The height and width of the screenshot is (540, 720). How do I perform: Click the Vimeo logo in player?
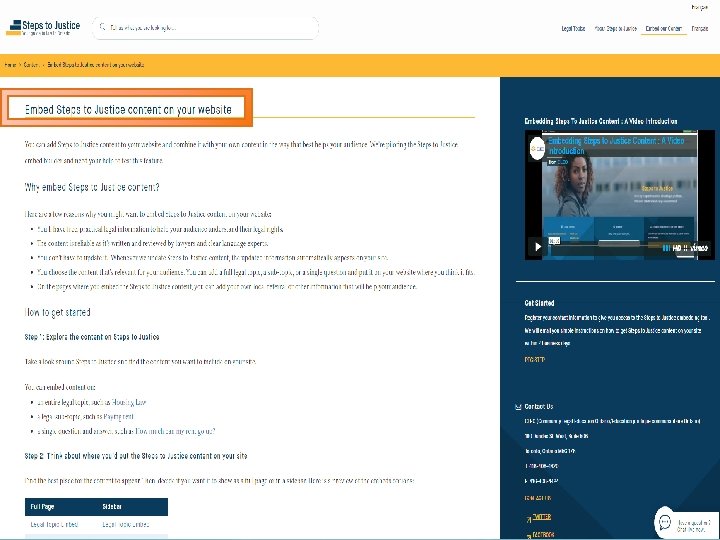pyautogui.click(x=698, y=248)
